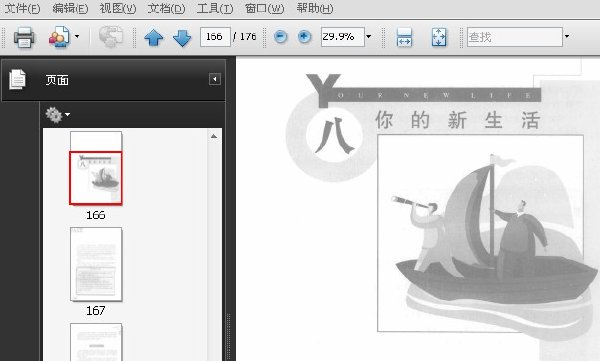Open the 视图 menu

(x=117, y=8)
